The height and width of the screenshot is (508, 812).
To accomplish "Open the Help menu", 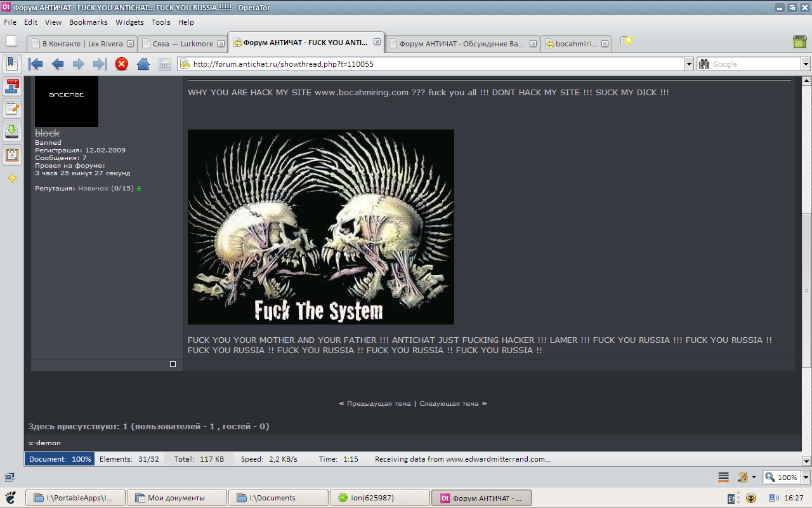I will click(186, 22).
